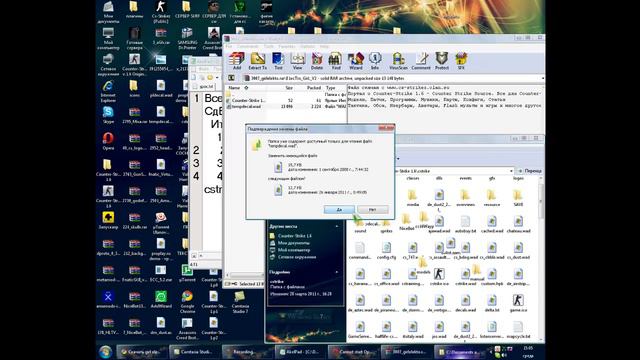This screenshot has height=360, width=640.
Task: Select autobuy.txt in the Explorer window
Action: point(465,224)
